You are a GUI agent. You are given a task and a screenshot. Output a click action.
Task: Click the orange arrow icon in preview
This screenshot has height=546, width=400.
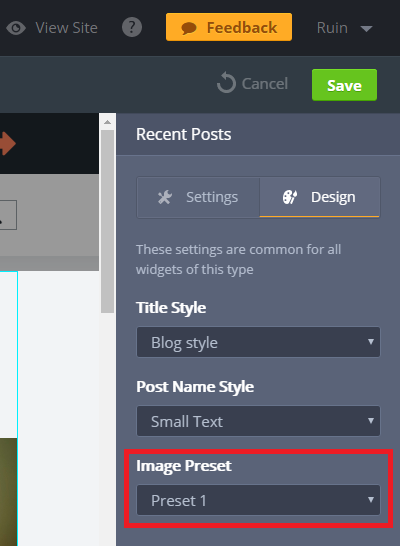click(7, 143)
